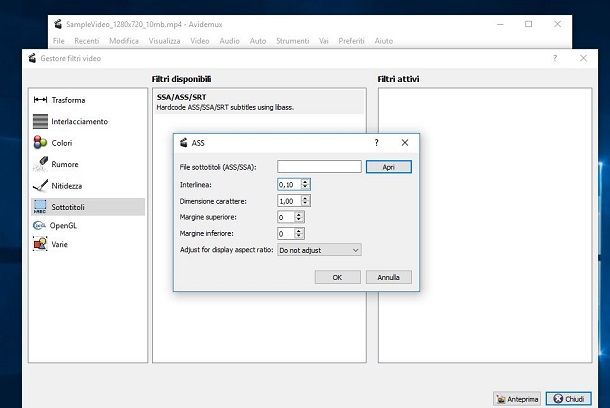Open the Vai menu
The height and width of the screenshot is (408, 610).
[324, 41]
